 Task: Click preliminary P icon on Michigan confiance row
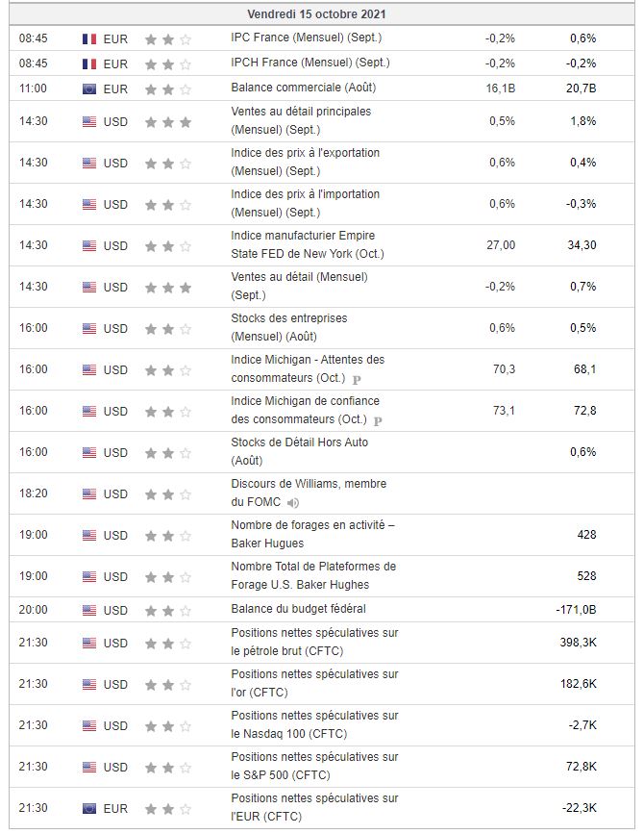(377, 420)
